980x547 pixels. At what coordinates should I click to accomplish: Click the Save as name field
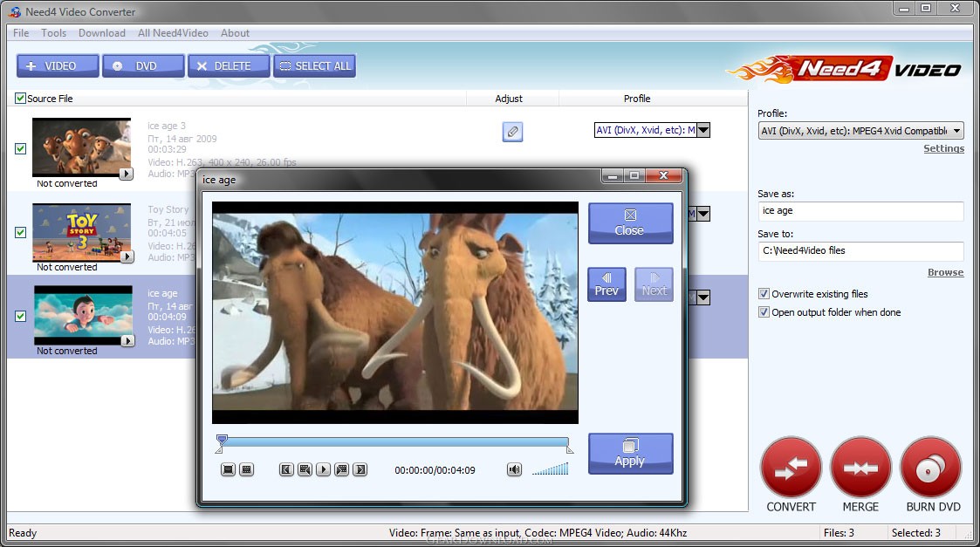coord(860,210)
